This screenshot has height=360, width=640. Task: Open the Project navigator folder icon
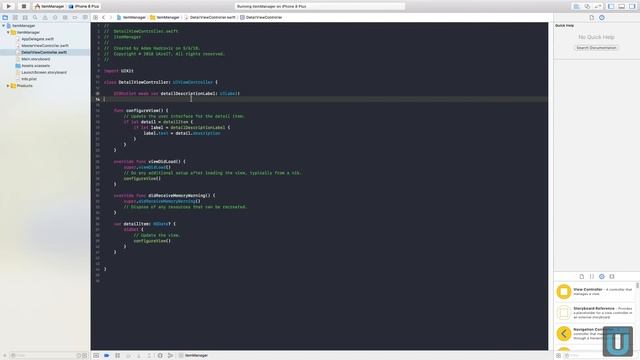click(x=5, y=18)
